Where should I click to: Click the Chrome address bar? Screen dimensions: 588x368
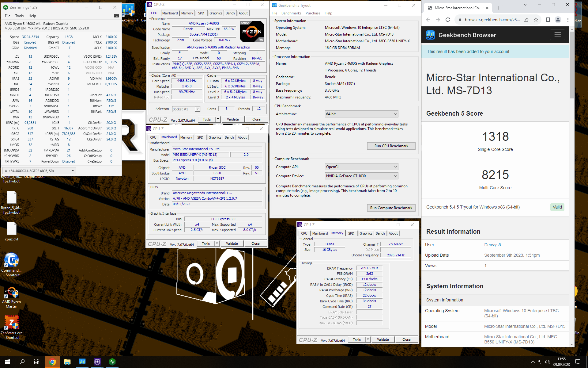(x=492, y=20)
